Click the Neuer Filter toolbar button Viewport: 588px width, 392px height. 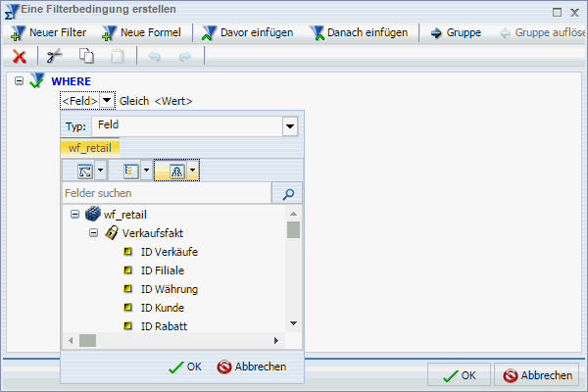49,32
